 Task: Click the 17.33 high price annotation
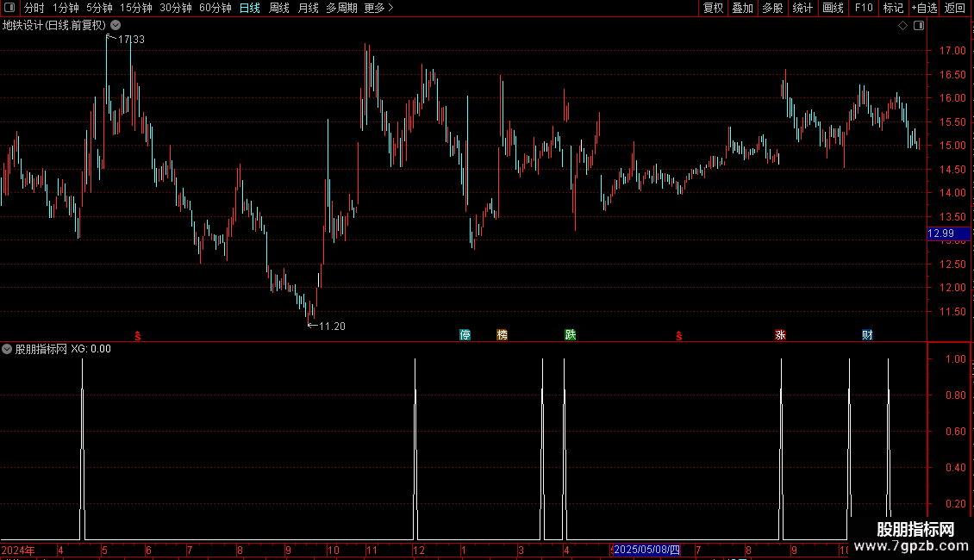(x=130, y=39)
